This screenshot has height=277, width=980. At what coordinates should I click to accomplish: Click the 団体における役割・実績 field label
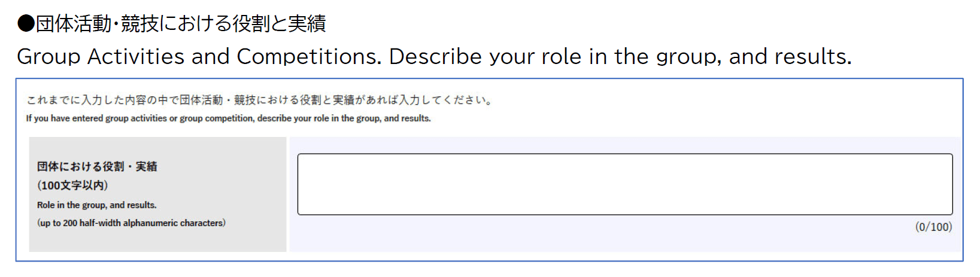click(97, 166)
